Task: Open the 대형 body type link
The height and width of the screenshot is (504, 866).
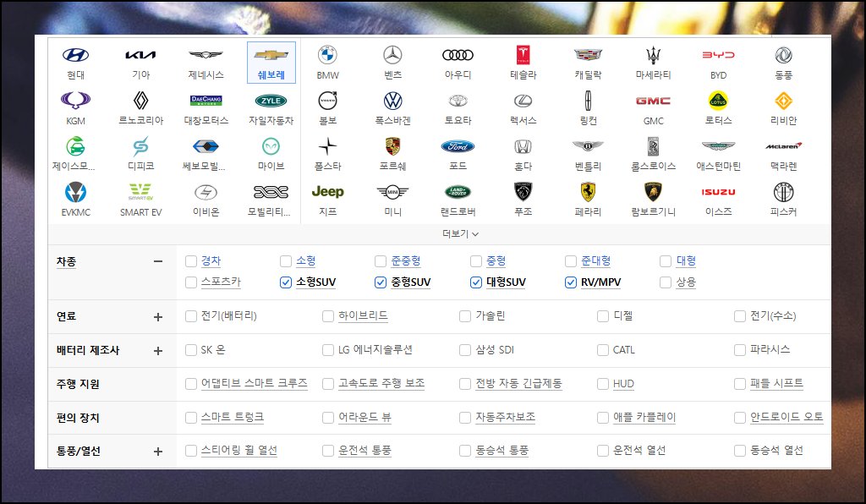Action: tap(687, 260)
